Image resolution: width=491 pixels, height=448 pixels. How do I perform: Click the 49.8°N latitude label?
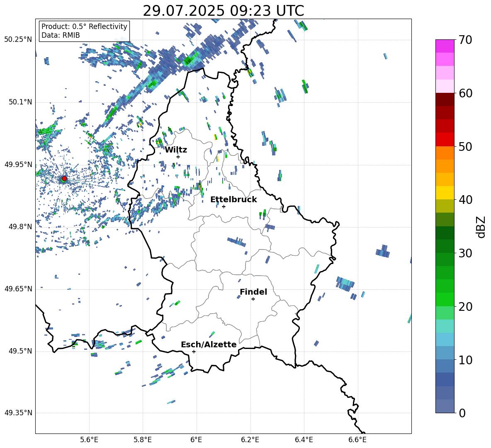pyautogui.click(x=20, y=227)
